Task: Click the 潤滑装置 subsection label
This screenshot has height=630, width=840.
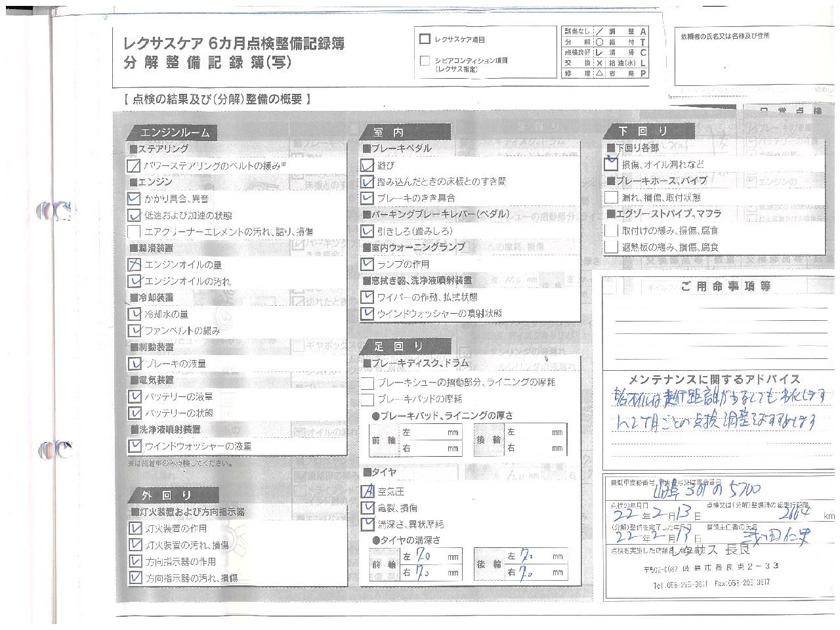Action: click(152, 248)
